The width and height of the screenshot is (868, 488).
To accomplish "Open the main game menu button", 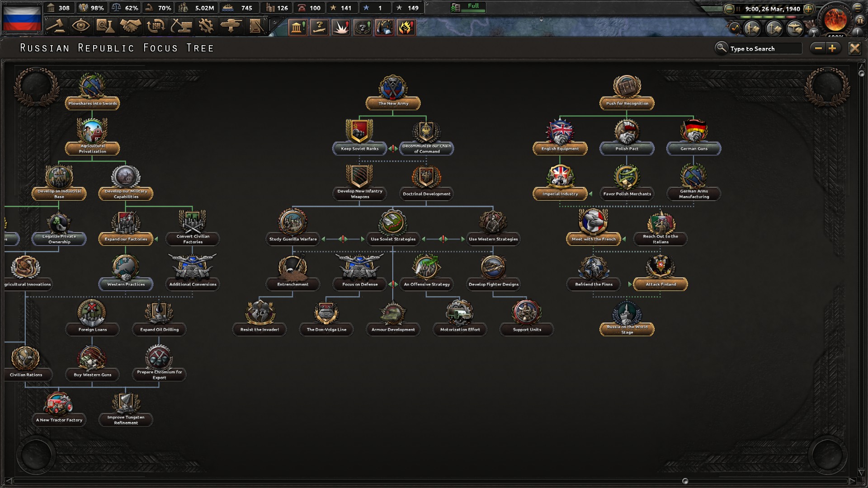I will pos(858,7).
